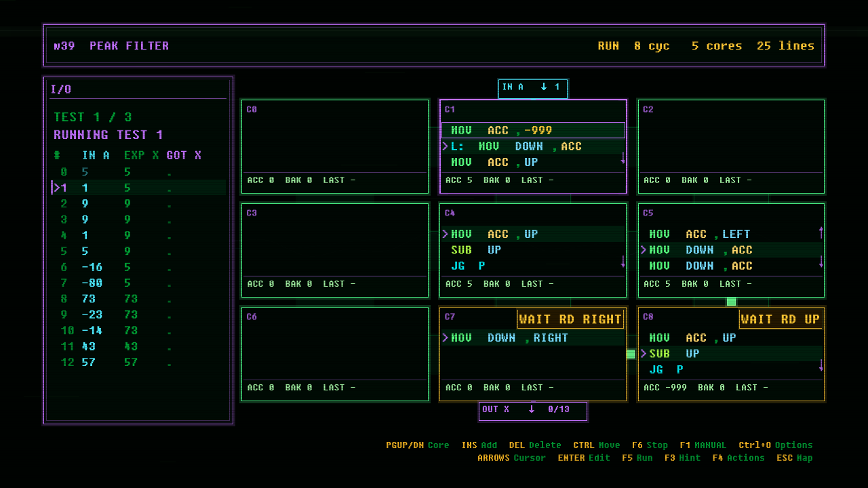Select line MOV ACC,-999 in C1
Image resolution: width=868 pixels, height=488 pixels.
coord(533,130)
